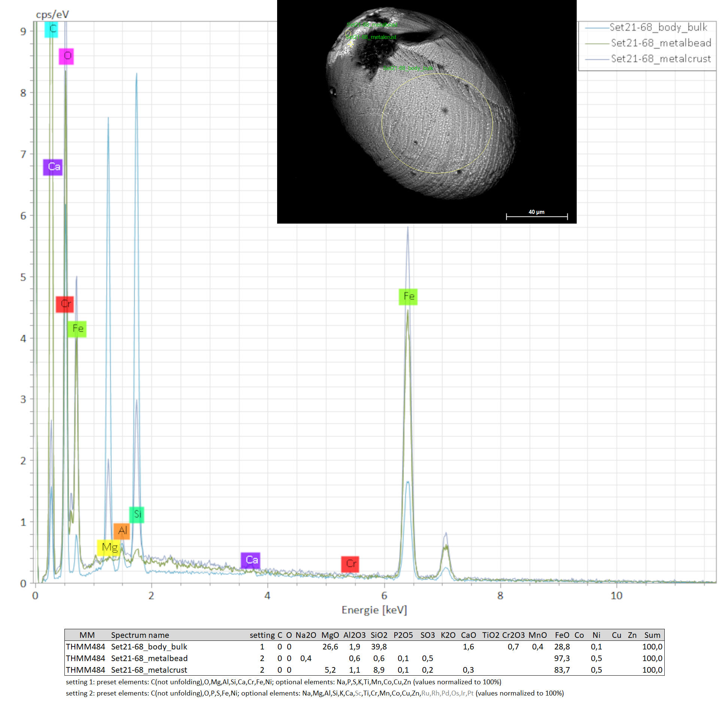Click the FeO column header in the table
This screenshot has width=728, height=709.
click(562, 635)
